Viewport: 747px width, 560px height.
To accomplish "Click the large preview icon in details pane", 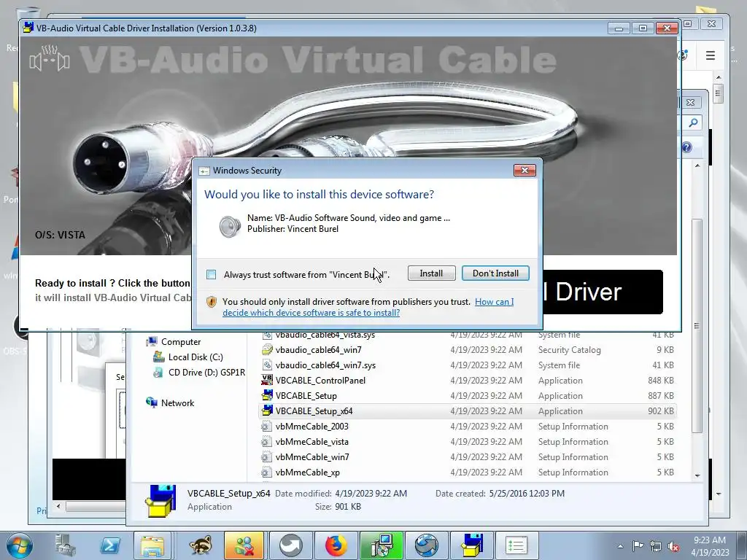I will 161,501.
